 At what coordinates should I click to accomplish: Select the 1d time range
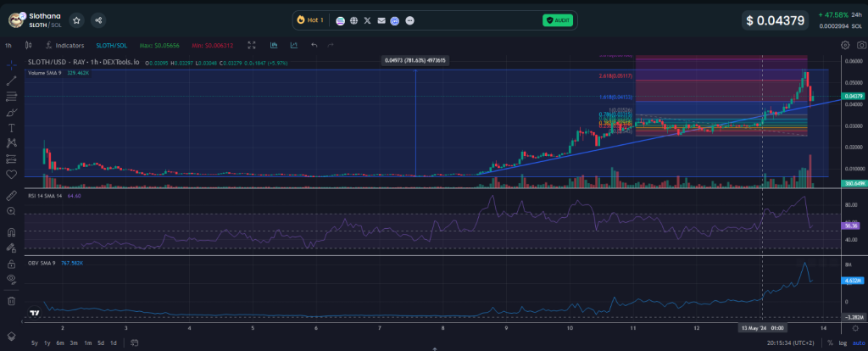[113, 343]
